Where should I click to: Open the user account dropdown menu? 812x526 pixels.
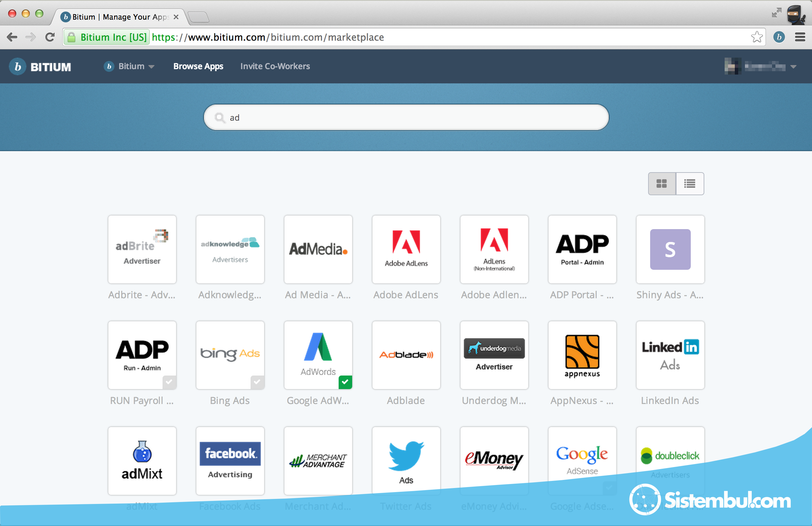pos(761,66)
